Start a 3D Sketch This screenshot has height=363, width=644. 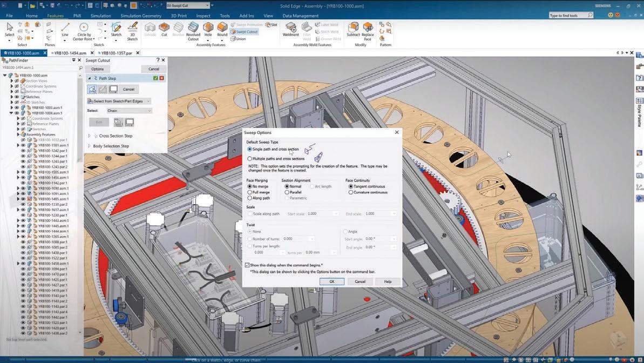(132, 31)
